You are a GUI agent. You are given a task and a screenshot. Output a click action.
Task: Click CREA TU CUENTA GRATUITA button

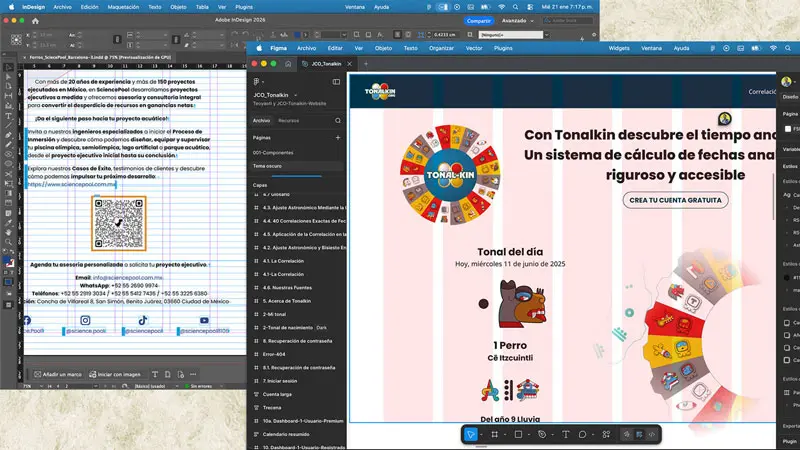[x=675, y=200]
